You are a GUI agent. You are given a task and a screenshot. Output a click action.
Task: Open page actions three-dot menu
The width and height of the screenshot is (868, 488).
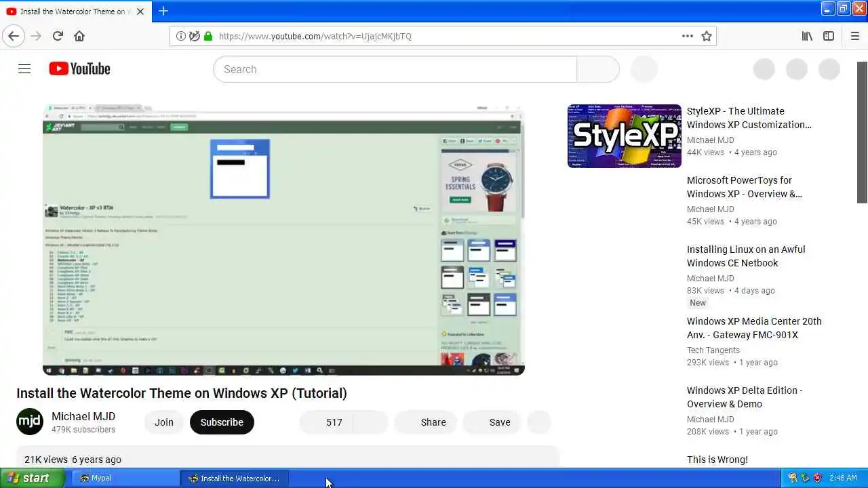click(688, 36)
